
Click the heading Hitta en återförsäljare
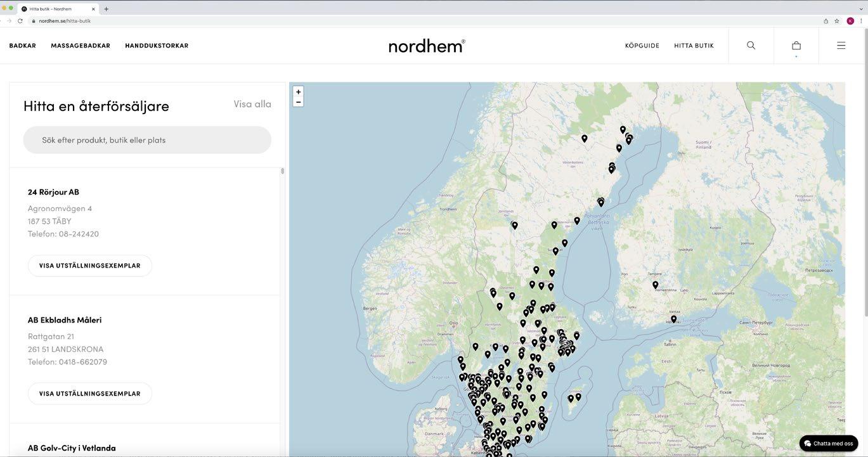pyautogui.click(x=96, y=106)
